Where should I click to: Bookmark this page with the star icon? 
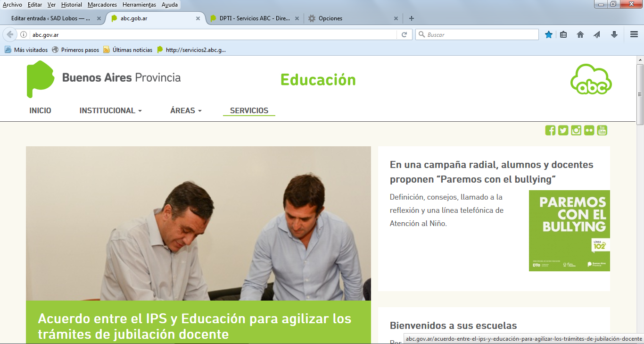(x=549, y=34)
